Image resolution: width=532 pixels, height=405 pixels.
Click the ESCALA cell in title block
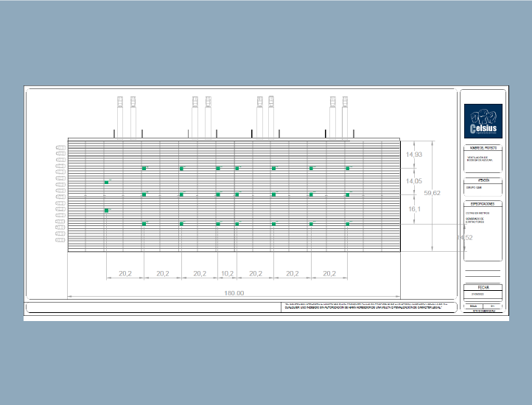(x=474, y=305)
